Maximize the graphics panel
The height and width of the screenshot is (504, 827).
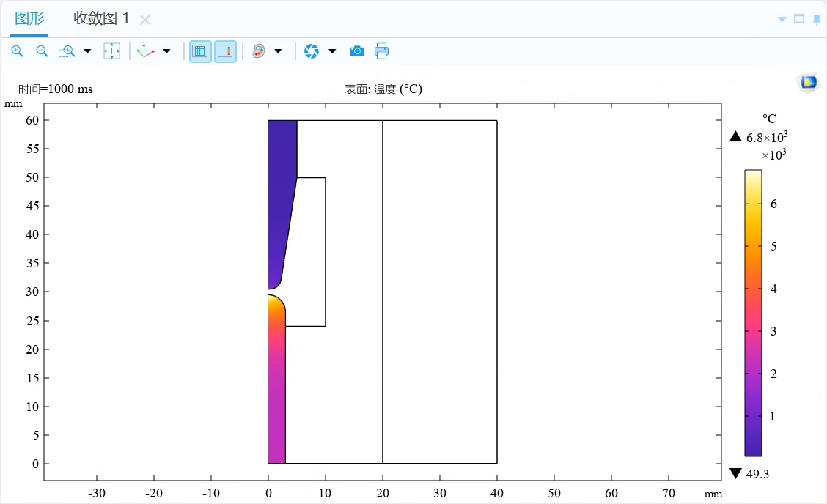800,18
